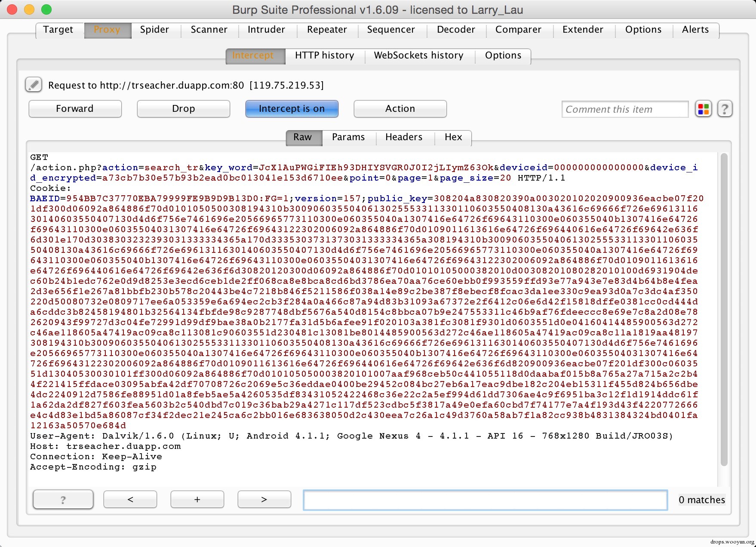Click the request body vertical scrollbar
Image resolution: width=756 pixels, height=547 pixels.
coord(724,310)
